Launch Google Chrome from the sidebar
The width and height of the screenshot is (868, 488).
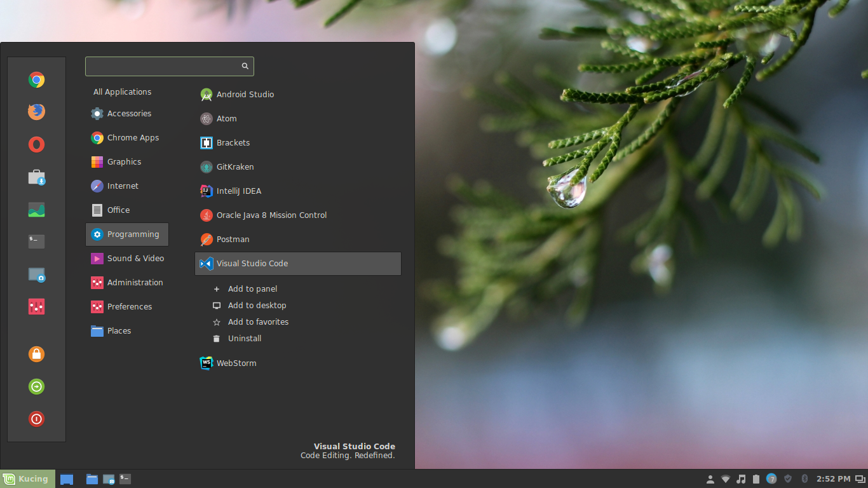coord(36,80)
